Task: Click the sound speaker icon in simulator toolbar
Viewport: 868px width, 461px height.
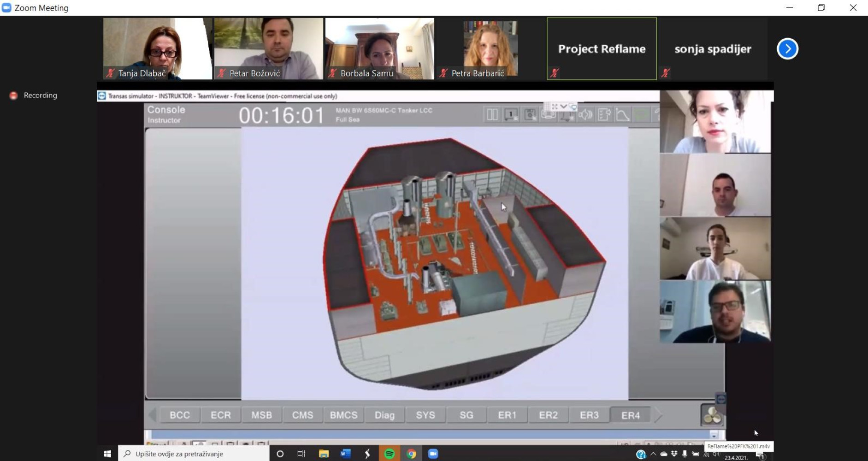Action: [x=585, y=114]
